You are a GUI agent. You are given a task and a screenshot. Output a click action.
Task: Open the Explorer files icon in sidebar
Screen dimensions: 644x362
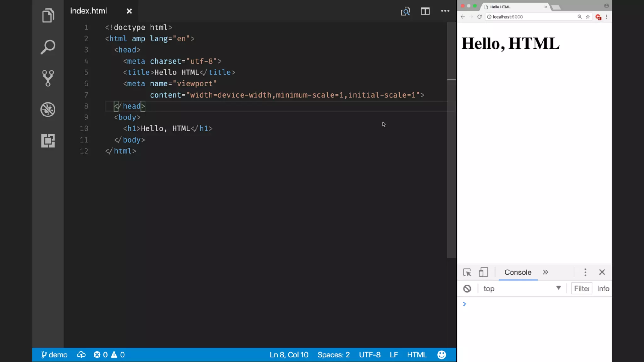(48, 16)
